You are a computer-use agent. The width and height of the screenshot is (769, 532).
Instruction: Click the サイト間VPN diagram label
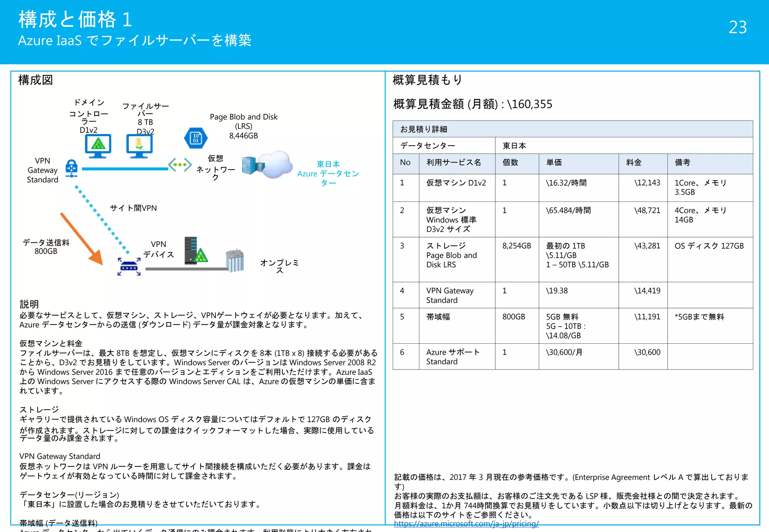(x=133, y=208)
